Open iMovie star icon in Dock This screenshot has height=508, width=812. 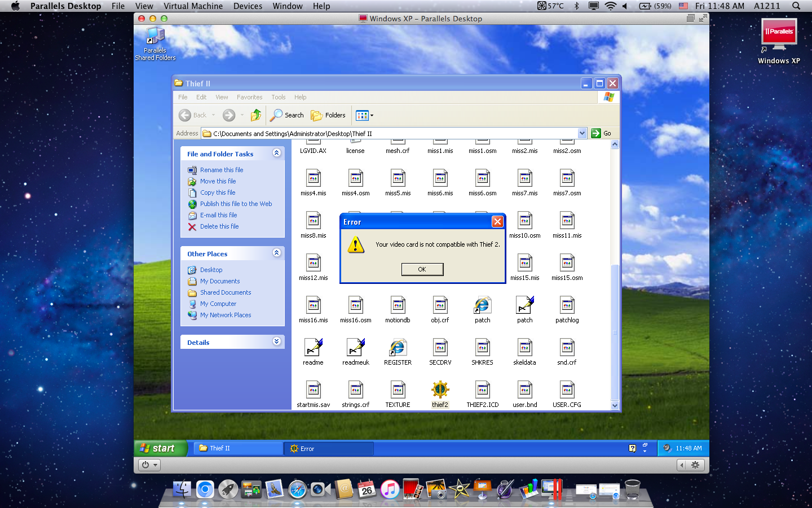coord(460,489)
